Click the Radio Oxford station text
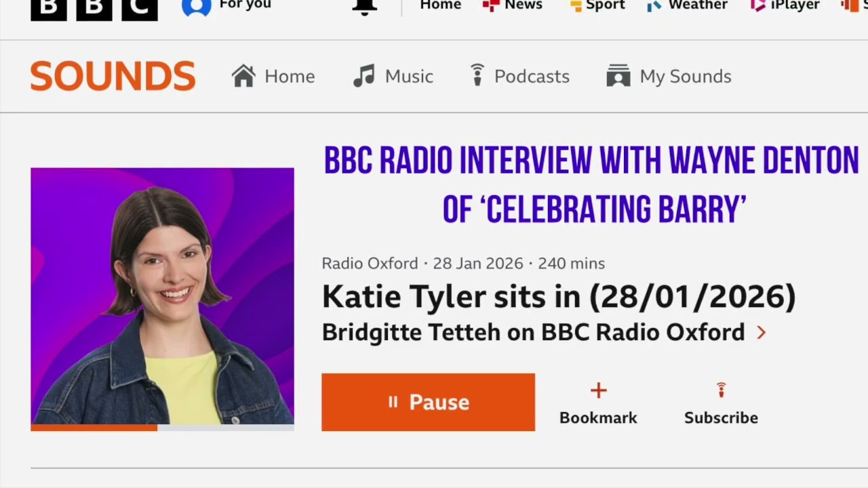Viewport: 868px width, 488px height. (370, 263)
